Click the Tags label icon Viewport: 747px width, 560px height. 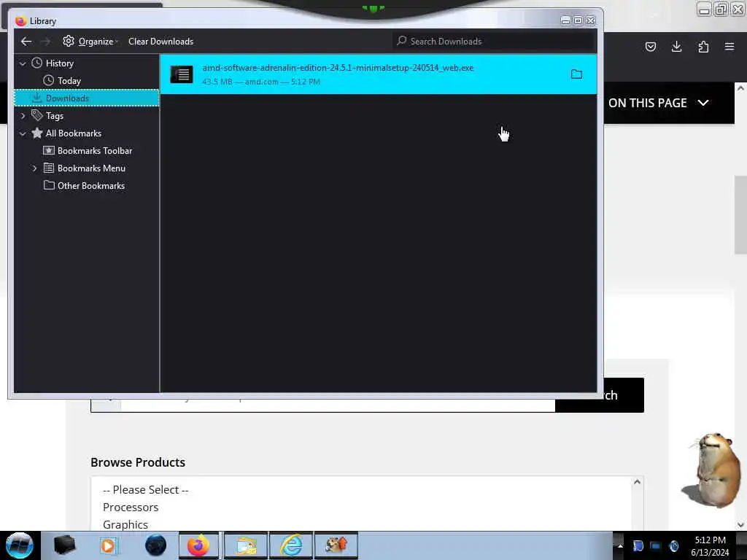pyautogui.click(x=36, y=115)
